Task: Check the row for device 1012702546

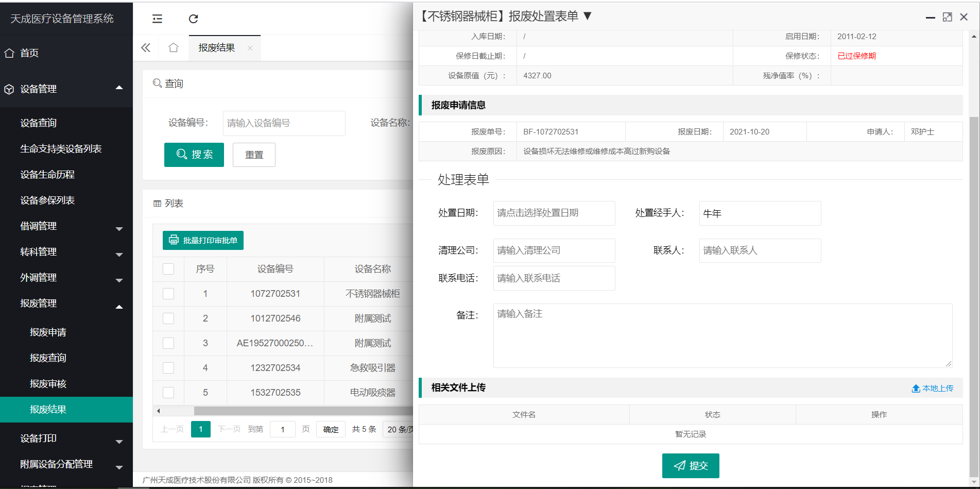Action: point(168,318)
